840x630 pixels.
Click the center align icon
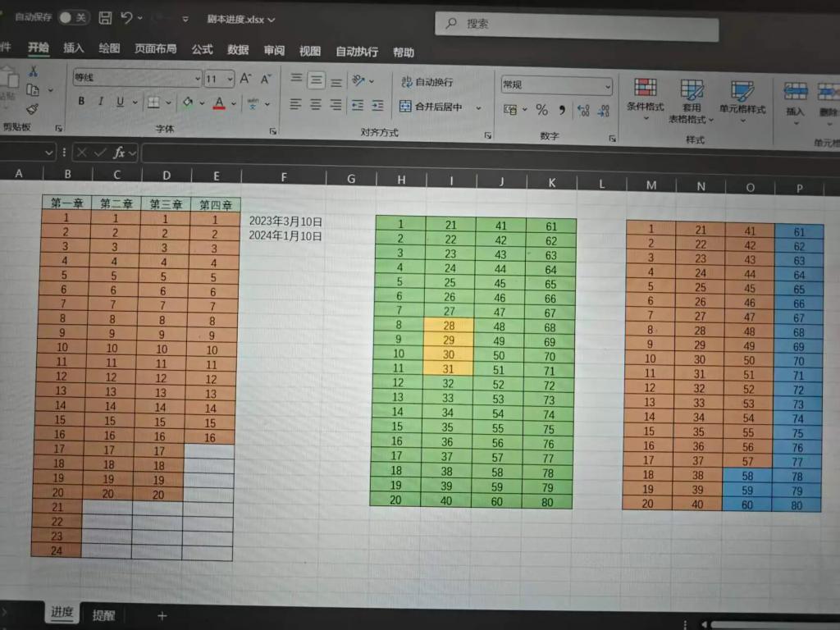(x=316, y=105)
